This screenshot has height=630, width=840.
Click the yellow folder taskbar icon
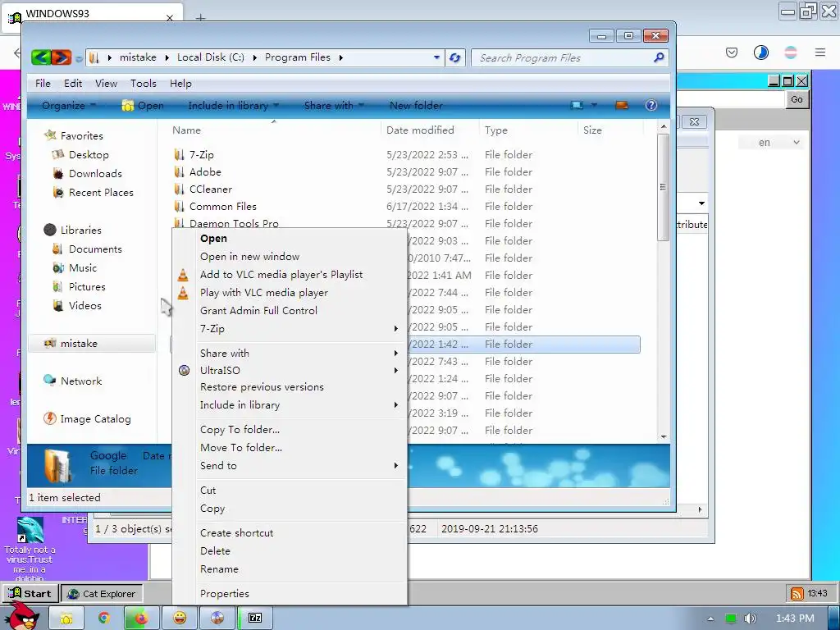pos(66,619)
